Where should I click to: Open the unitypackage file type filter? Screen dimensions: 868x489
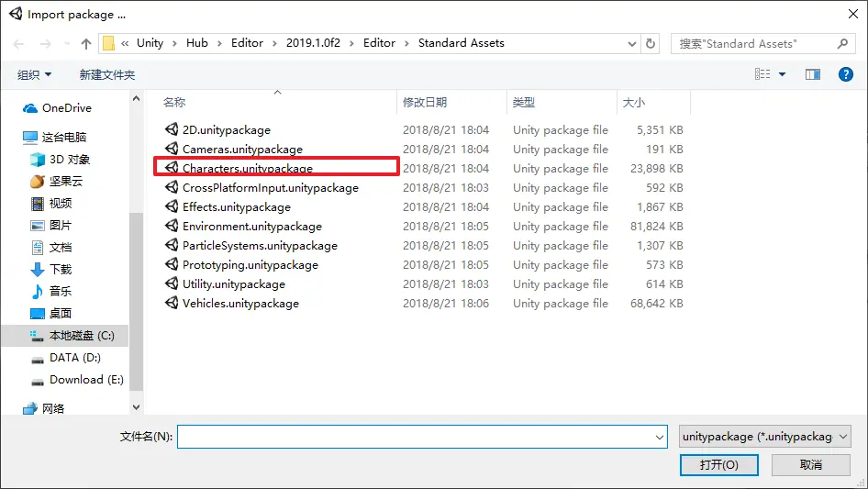coord(765,437)
